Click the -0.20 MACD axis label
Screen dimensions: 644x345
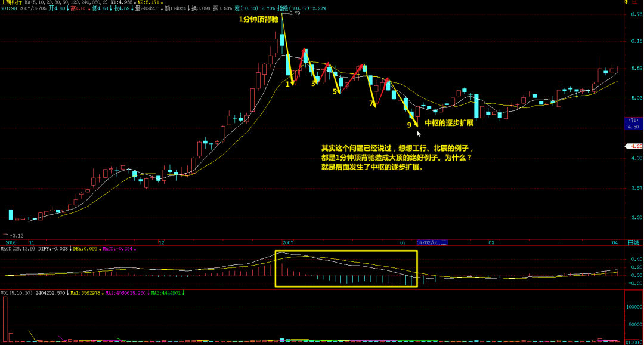(634, 284)
